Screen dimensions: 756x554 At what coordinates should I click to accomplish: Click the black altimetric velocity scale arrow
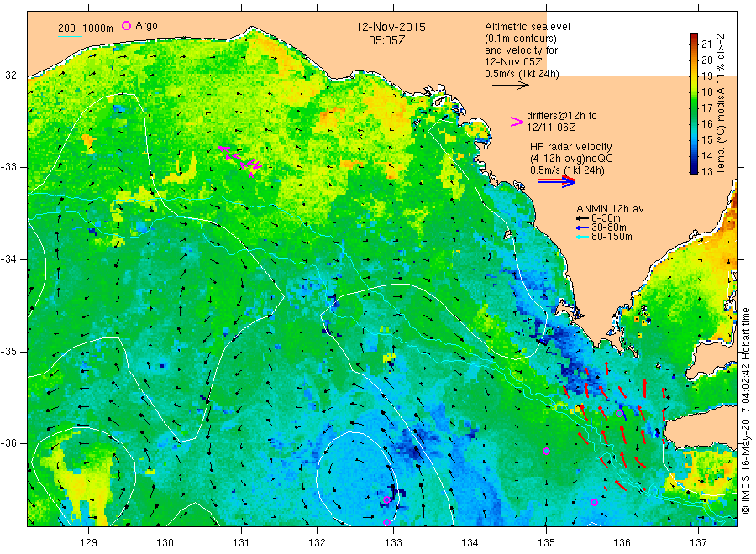pos(511,86)
